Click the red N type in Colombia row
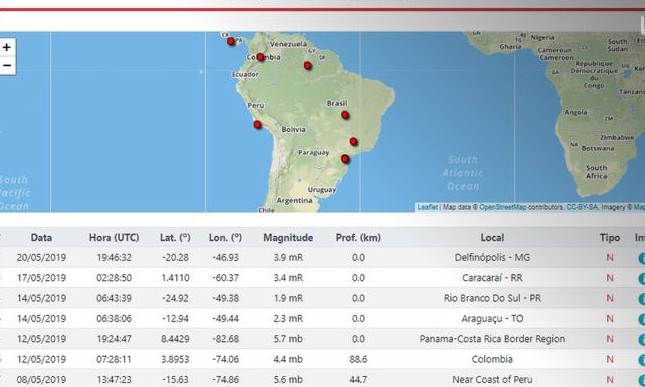This screenshot has width=645, height=387. 610,359
